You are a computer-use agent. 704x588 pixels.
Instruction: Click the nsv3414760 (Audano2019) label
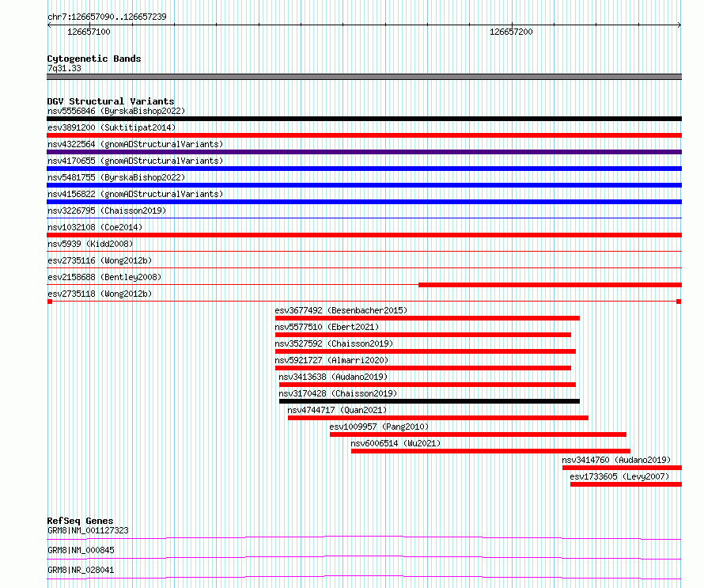pos(616,460)
